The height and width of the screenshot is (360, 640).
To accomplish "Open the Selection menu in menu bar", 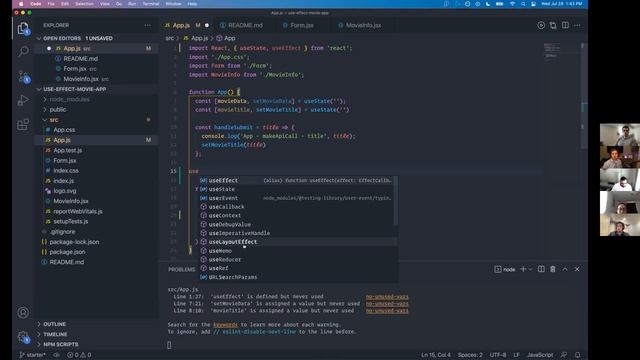I will click(x=84, y=4).
